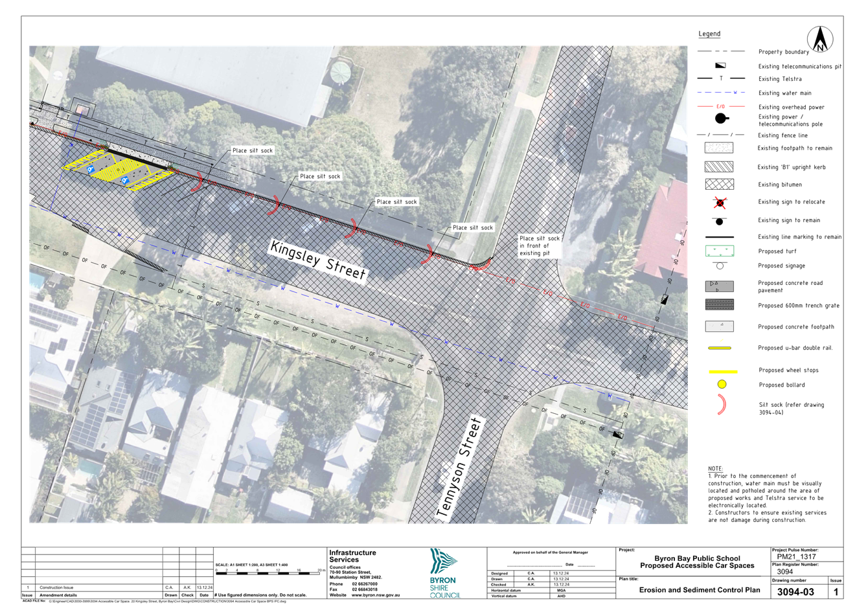Screen dimensions: 868x614
Task: Click the green proposed turf legend box
Action: pos(719,251)
